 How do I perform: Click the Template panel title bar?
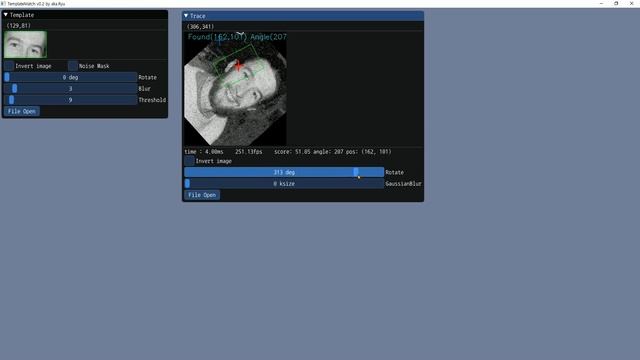coord(85,15)
